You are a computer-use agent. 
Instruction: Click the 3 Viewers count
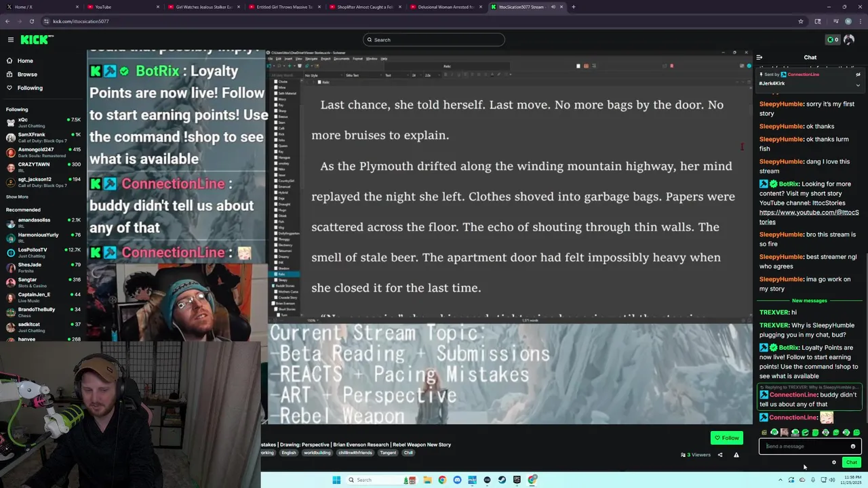click(x=696, y=455)
